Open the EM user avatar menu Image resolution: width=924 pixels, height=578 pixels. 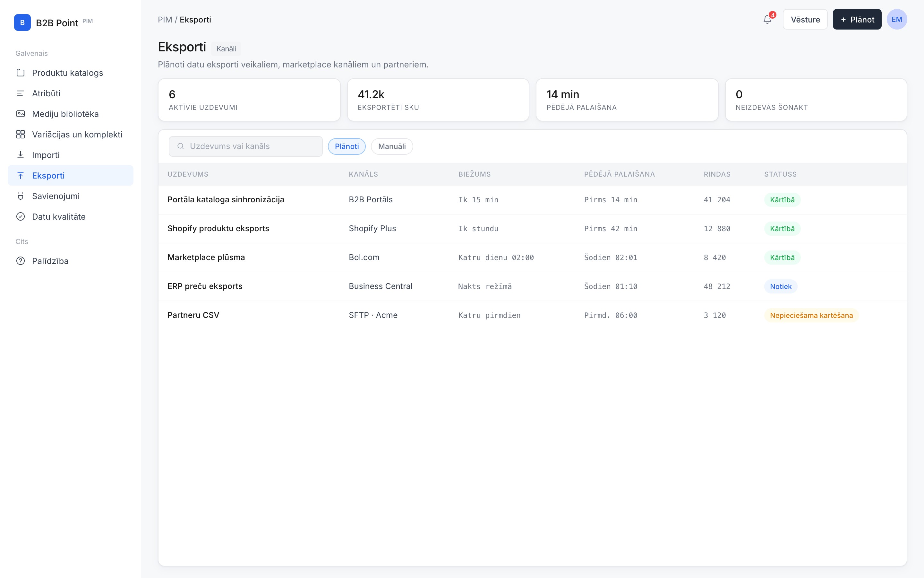pos(896,20)
